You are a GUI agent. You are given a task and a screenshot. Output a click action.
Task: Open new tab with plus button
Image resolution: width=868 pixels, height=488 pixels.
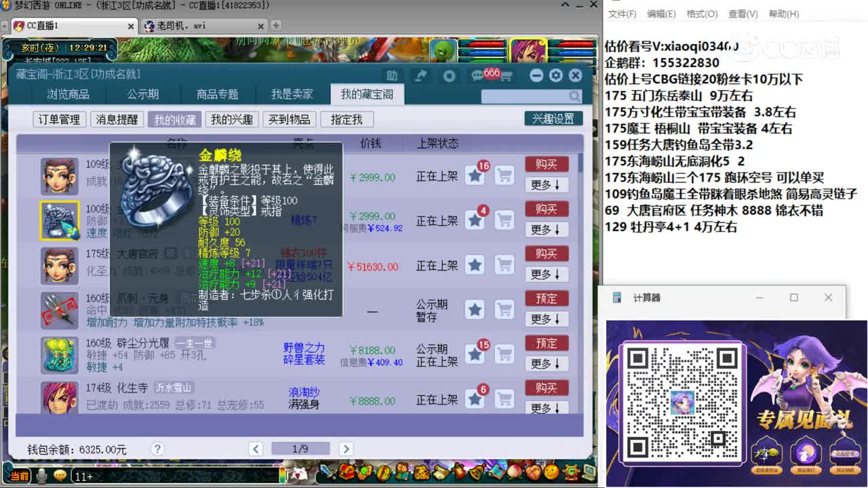click(x=275, y=26)
